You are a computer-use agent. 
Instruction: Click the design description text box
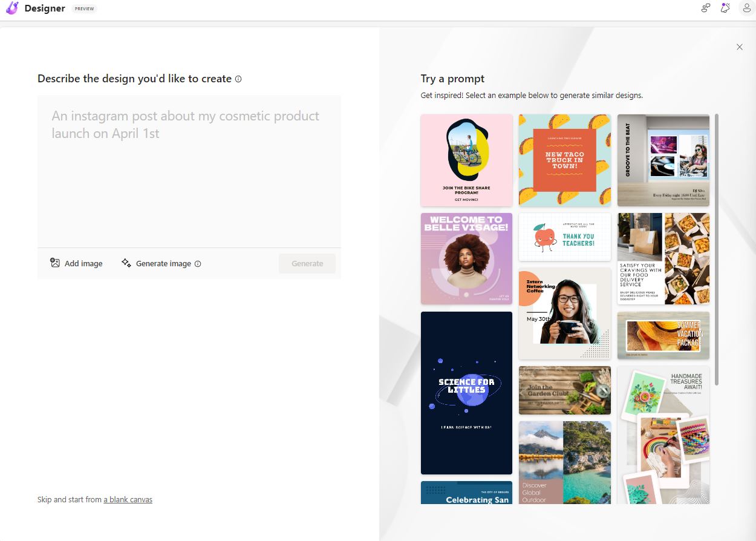point(189,171)
